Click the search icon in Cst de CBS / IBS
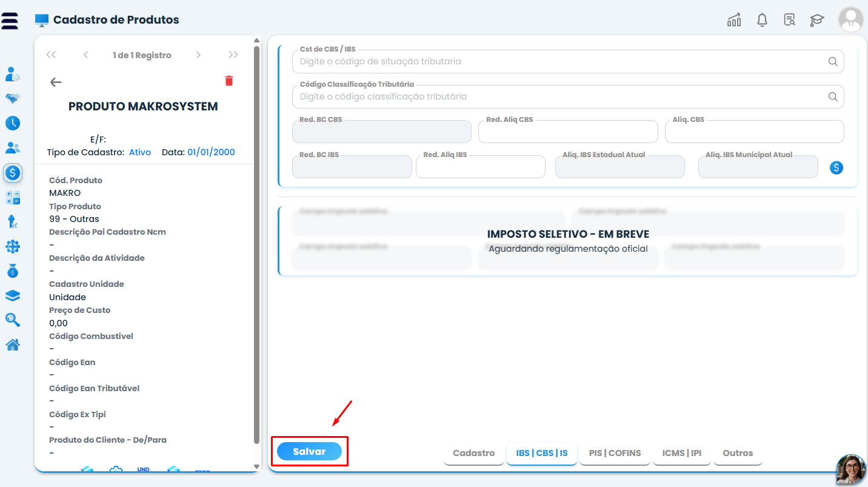 pos(833,61)
